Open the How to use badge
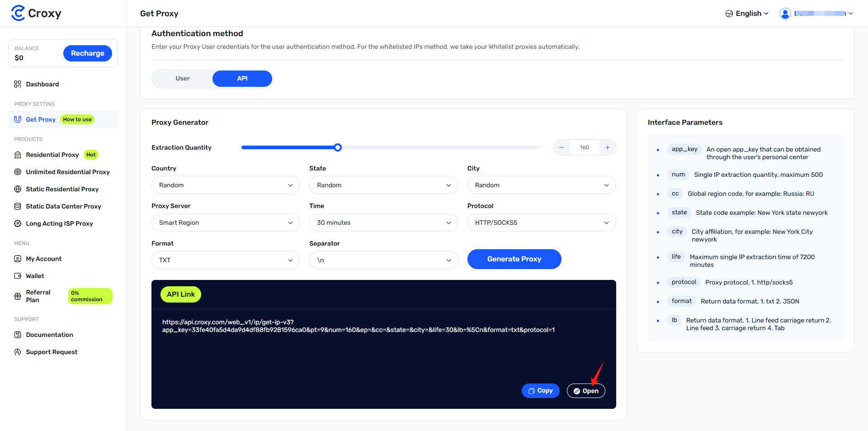The image size is (868, 431). (x=77, y=119)
